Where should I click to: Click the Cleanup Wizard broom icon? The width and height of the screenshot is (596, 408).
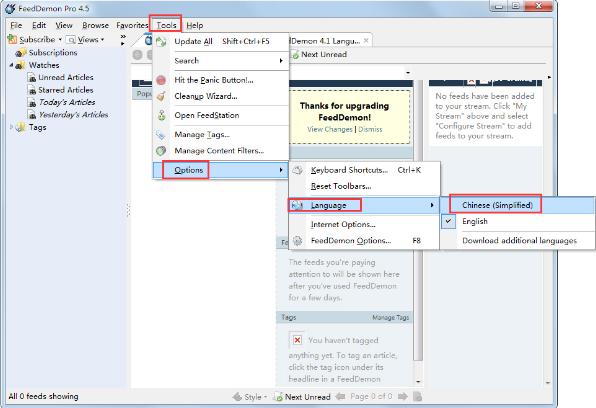click(161, 96)
